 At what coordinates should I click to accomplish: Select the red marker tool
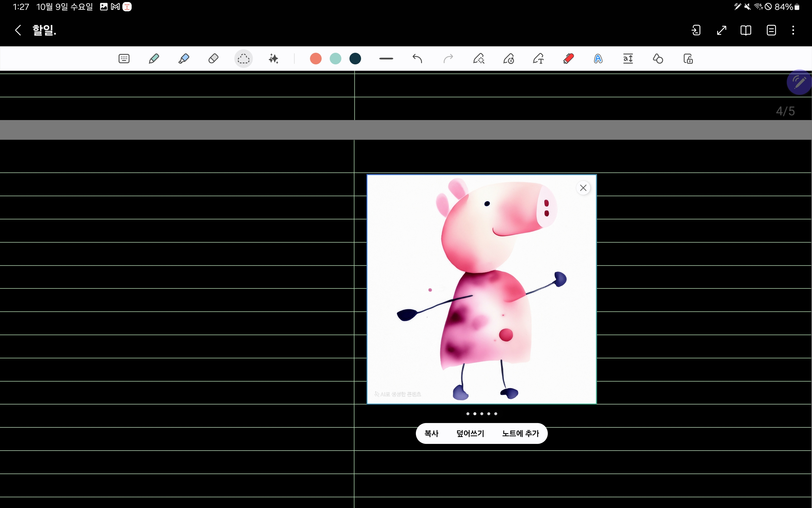568,59
